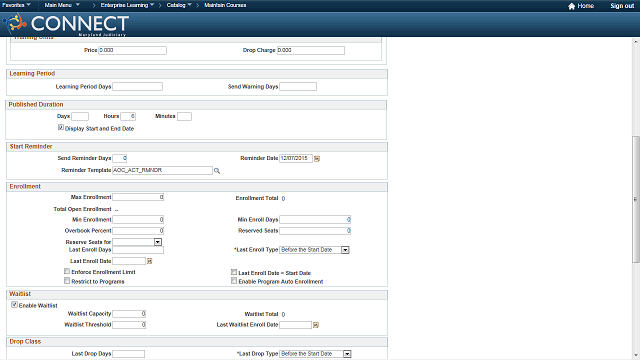
Task: Click the Home house icon
Action: (x=571, y=6)
